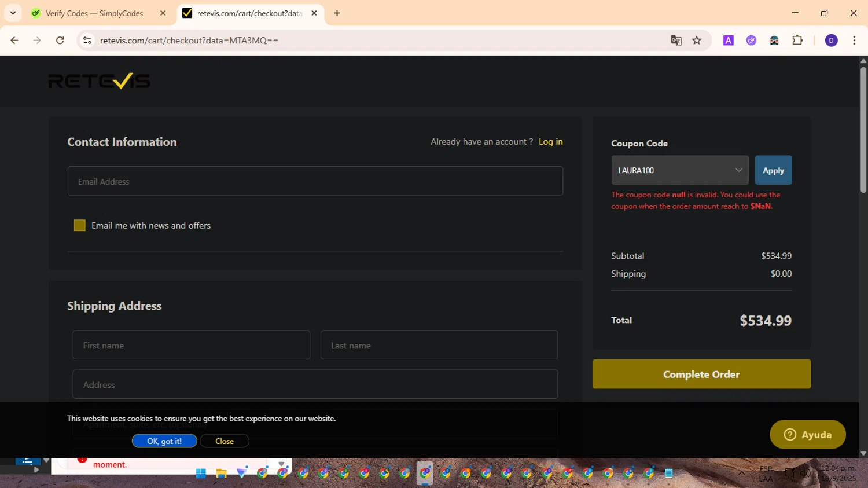This screenshot has width=868, height=488.
Task: Click the scrollbar up arrow
Action: (863, 60)
